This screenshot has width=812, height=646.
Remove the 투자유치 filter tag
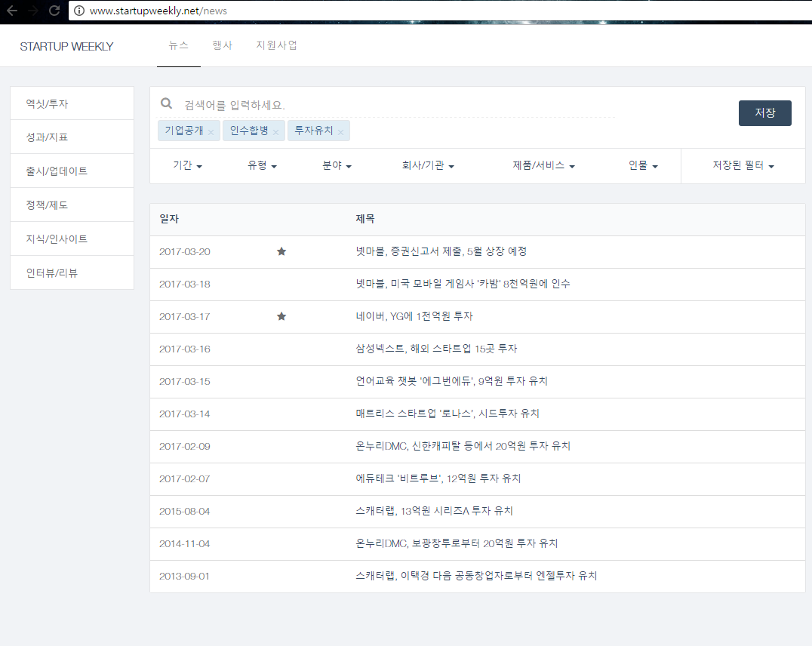coord(340,132)
